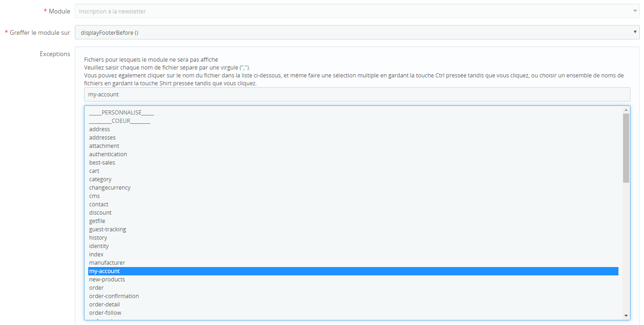The image size is (644, 325).
Task: Open the Module dropdown arrow
Action: (635, 11)
